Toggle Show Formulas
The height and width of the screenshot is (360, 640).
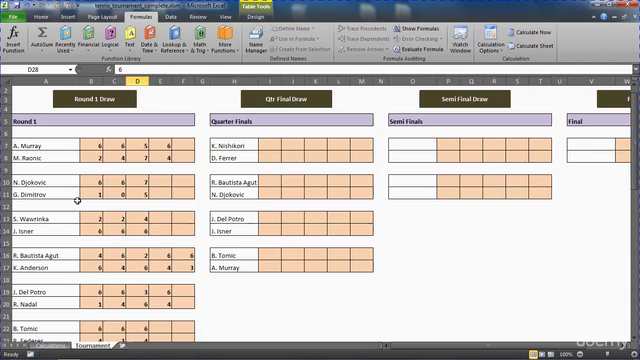pyautogui.click(x=416, y=29)
